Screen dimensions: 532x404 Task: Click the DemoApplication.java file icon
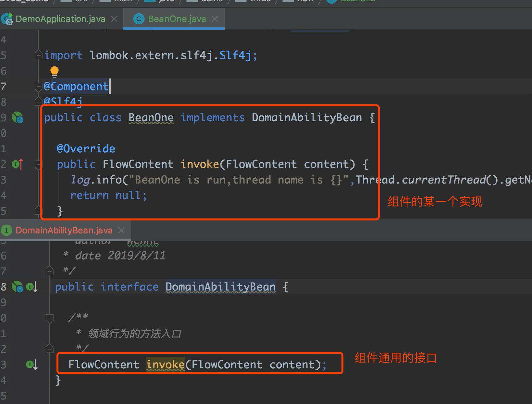[x=7, y=19]
